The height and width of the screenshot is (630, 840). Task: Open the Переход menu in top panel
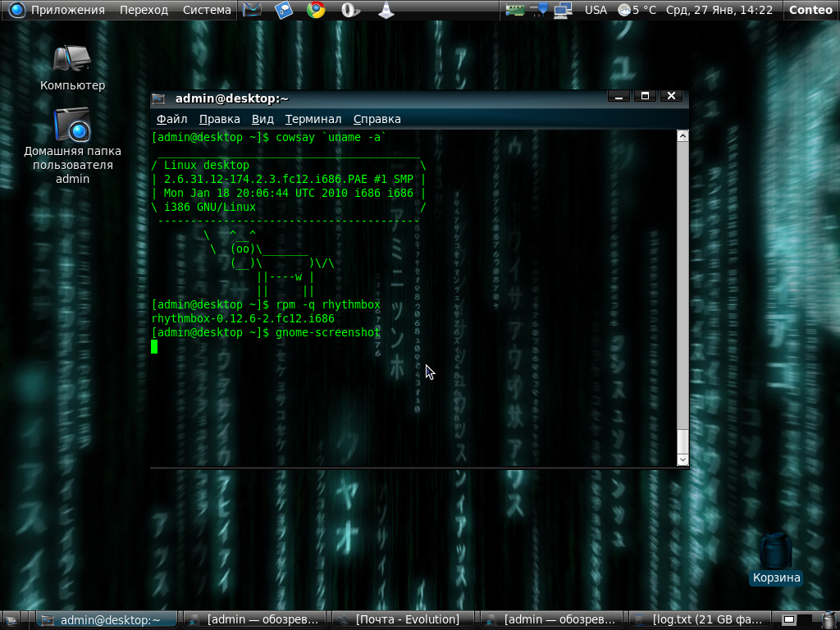click(x=144, y=10)
